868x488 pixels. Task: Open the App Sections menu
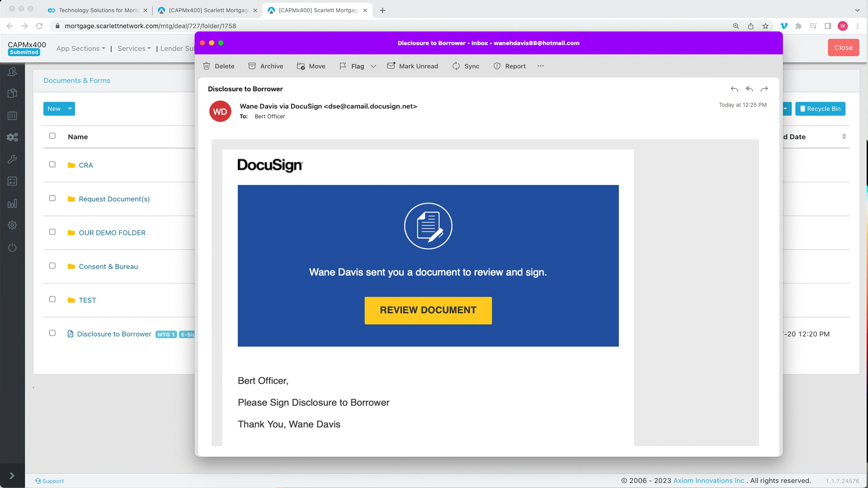point(80,48)
